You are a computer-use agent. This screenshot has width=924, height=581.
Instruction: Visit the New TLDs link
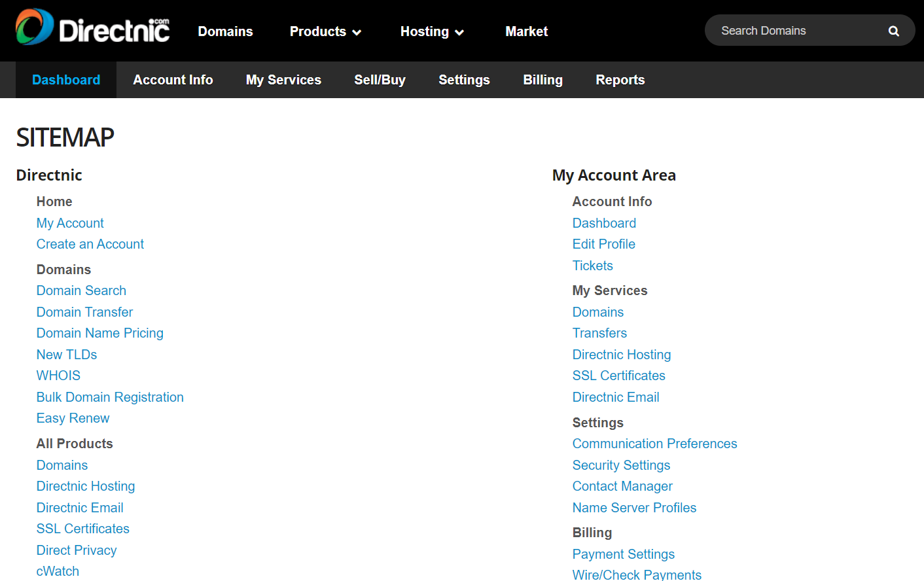[67, 355]
